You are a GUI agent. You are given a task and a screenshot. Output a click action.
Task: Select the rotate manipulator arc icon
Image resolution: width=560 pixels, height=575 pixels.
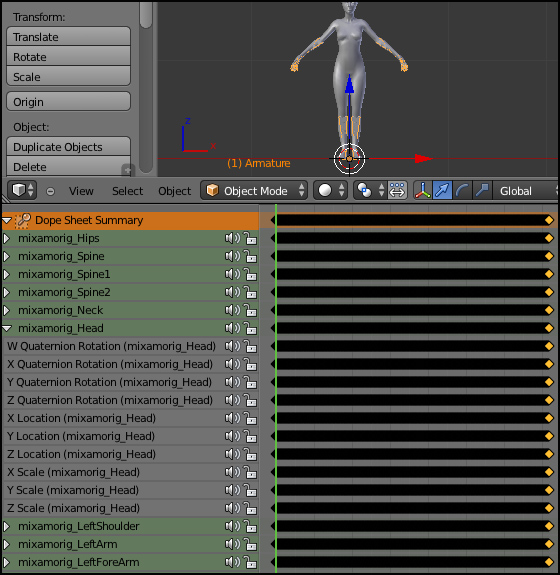(x=462, y=190)
